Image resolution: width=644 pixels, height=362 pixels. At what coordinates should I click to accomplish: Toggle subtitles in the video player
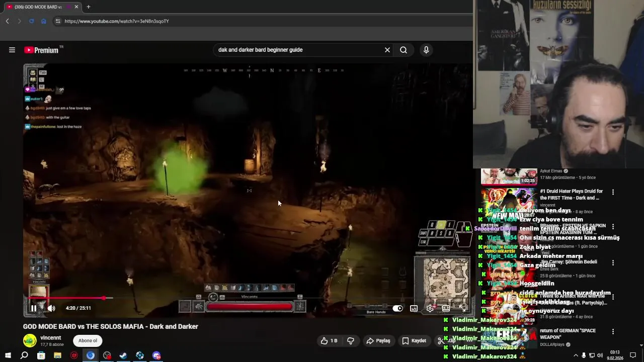(x=414, y=308)
